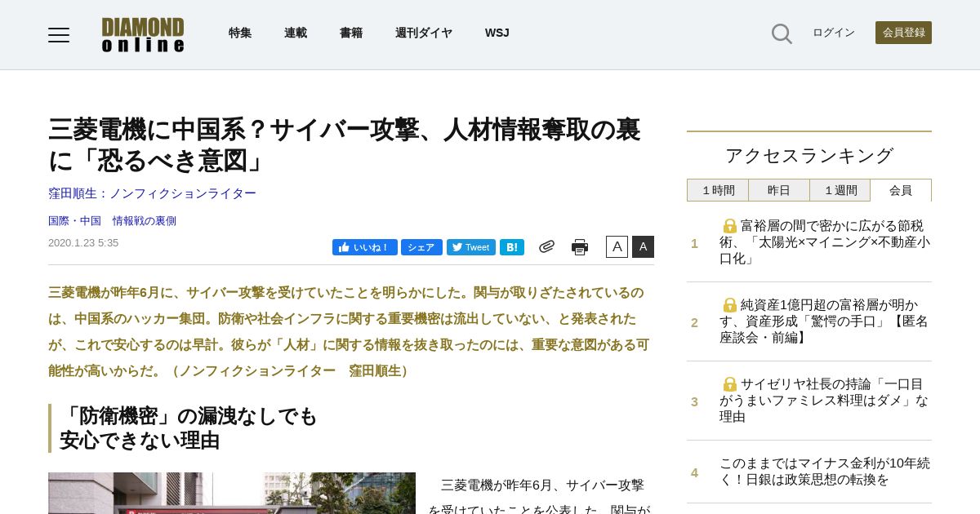Screen dimensions: 980x514
Task: Click the Facebook いいね！ button
Action: (365, 247)
